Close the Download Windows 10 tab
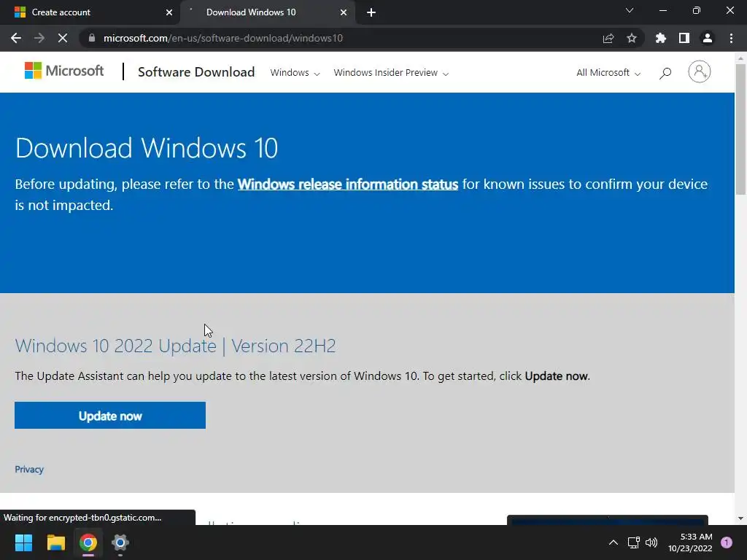This screenshot has width=747, height=560. 344,12
